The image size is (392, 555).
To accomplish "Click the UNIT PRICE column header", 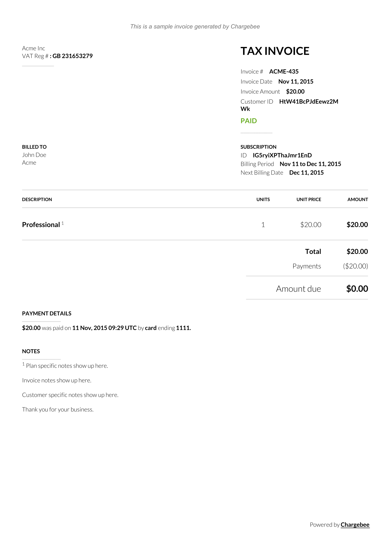I will point(309,199).
